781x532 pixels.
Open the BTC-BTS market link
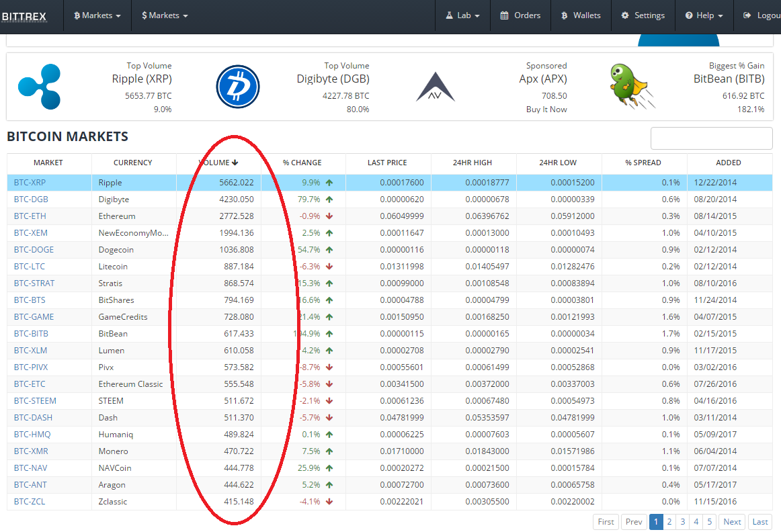coord(30,300)
